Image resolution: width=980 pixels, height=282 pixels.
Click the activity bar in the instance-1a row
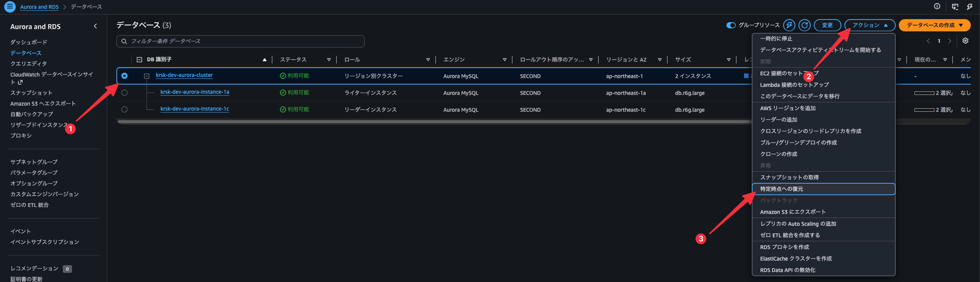click(924, 93)
